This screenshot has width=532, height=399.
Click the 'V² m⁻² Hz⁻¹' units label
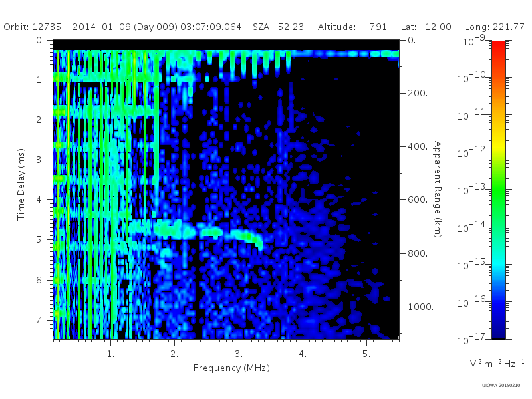(497, 363)
